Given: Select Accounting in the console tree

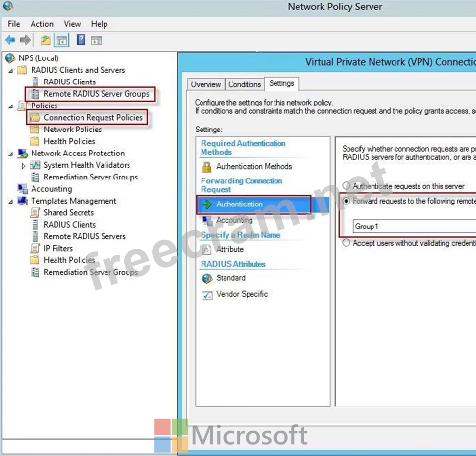Looking at the screenshot, I should pos(52,189).
